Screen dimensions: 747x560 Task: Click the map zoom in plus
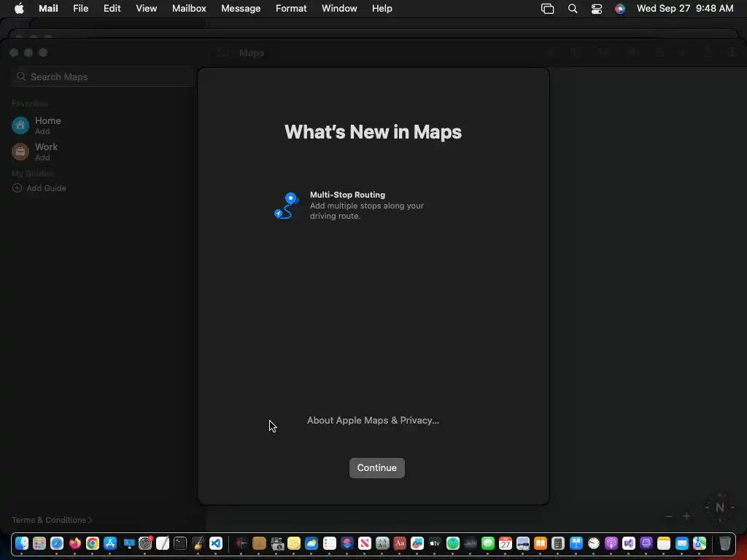click(686, 516)
